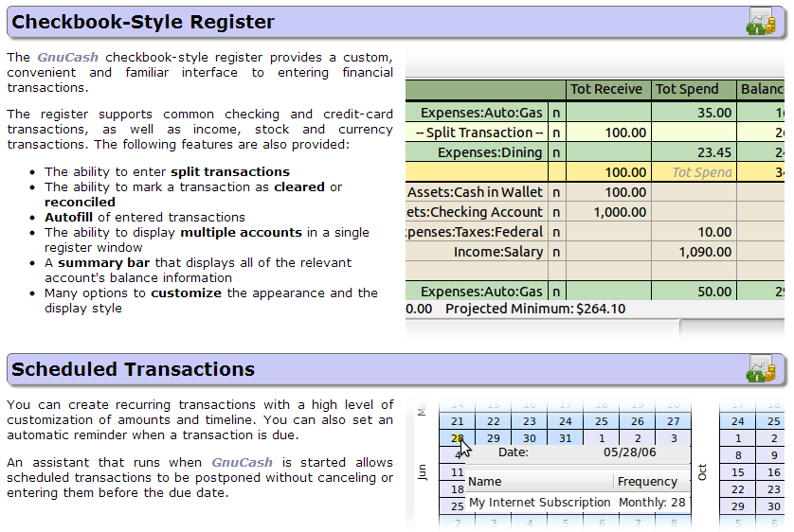Click the cut-off Balance column header
This screenshot has width=794, height=532.
[762, 89]
